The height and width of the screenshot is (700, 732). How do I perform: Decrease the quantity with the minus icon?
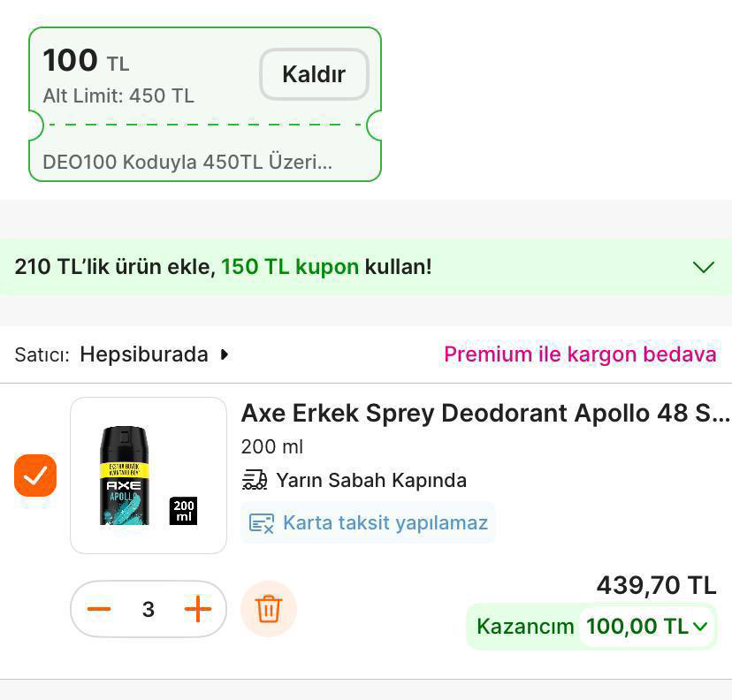99,609
